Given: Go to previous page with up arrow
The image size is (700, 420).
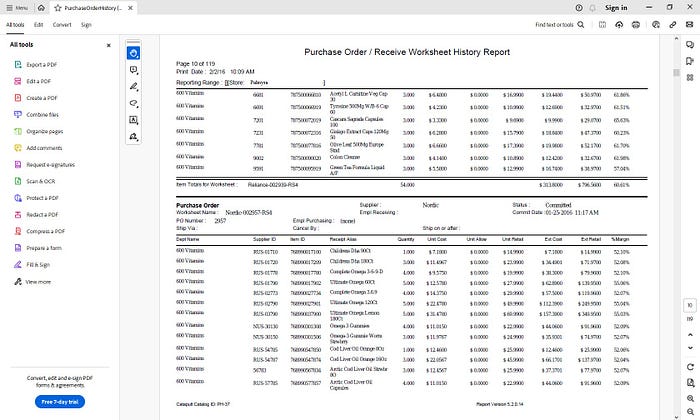Looking at the screenshot, I should point(690,335).
